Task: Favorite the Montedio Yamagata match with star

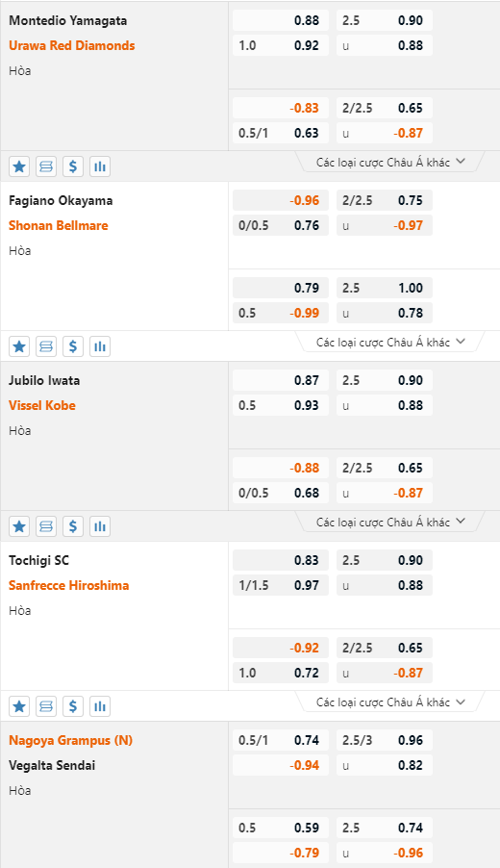Action: [19, 166]
